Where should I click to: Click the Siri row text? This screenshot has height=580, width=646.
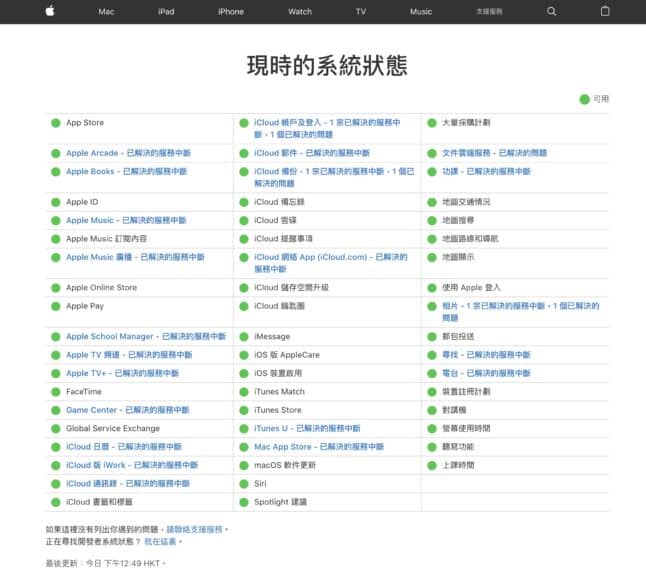[x=260, y=484]
